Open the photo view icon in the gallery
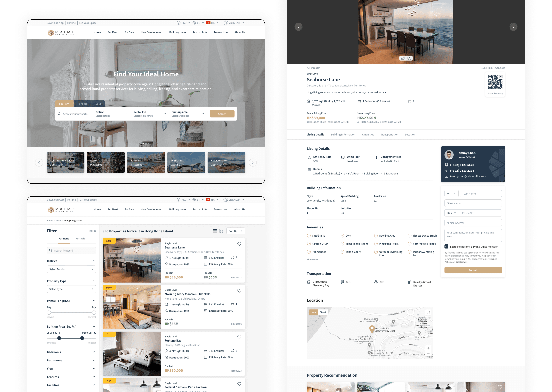The width and height of the screenshot is (552, 392). click(403, 58)
